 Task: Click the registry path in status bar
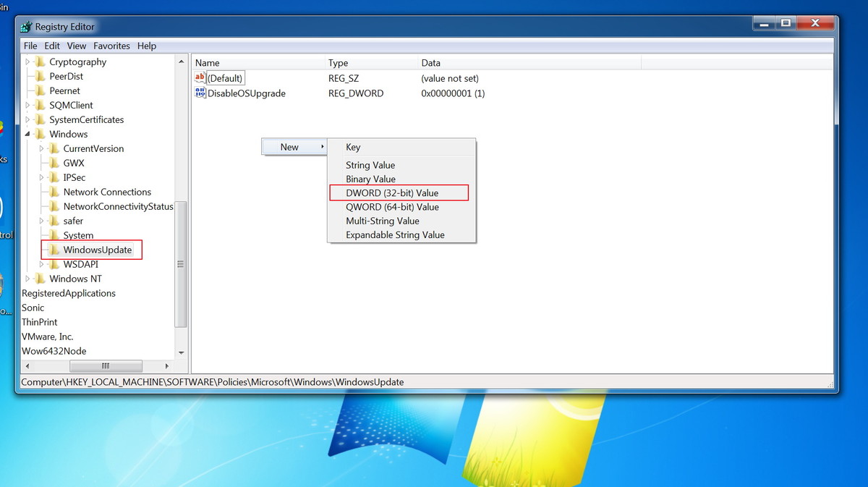[x=213, y=381]
